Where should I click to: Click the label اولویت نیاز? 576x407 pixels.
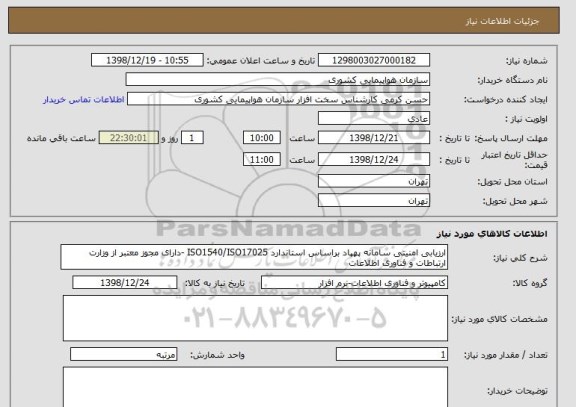coord(526,119)
